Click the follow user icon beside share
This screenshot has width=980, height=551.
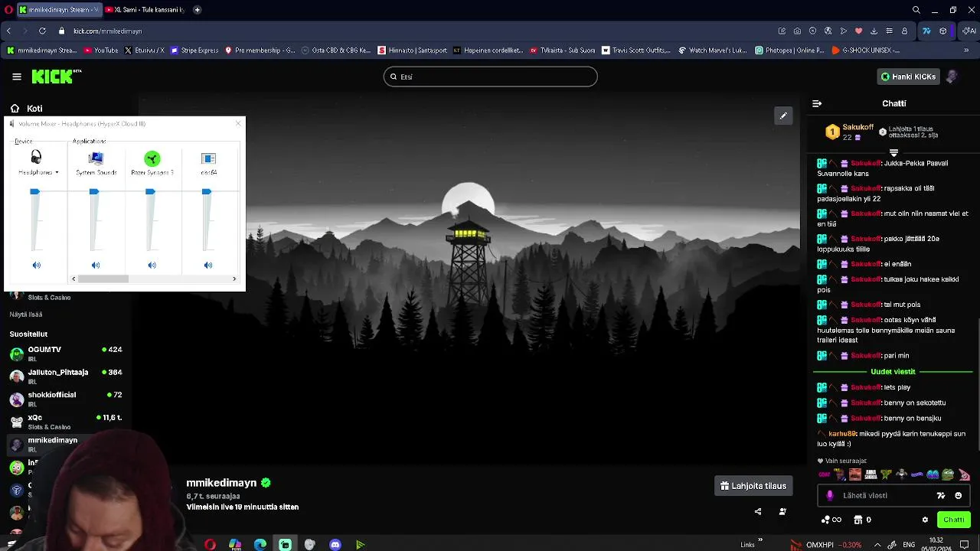[x=782, y=511]
